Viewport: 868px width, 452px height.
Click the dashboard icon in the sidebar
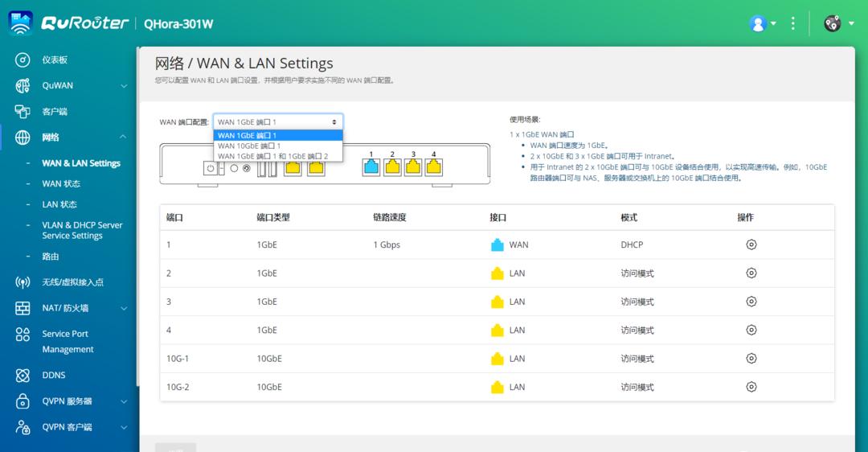[x=23, y=60]
